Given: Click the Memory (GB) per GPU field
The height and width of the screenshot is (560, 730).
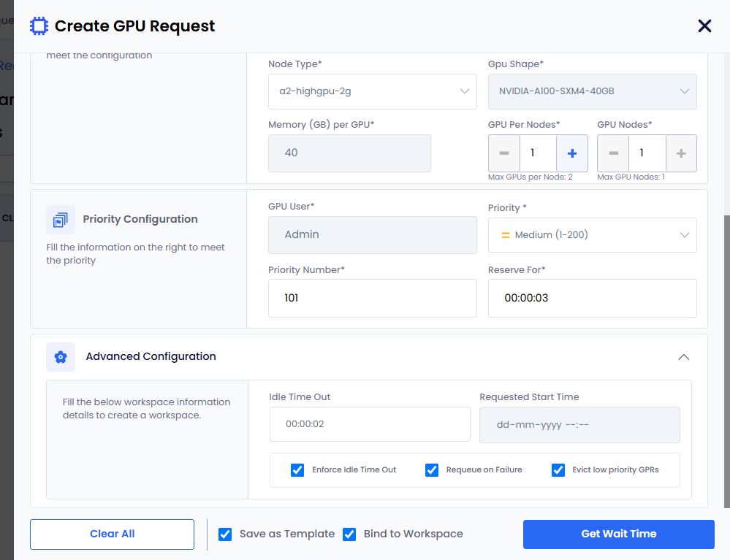Looking at the screenshot, I should [349, 153].
